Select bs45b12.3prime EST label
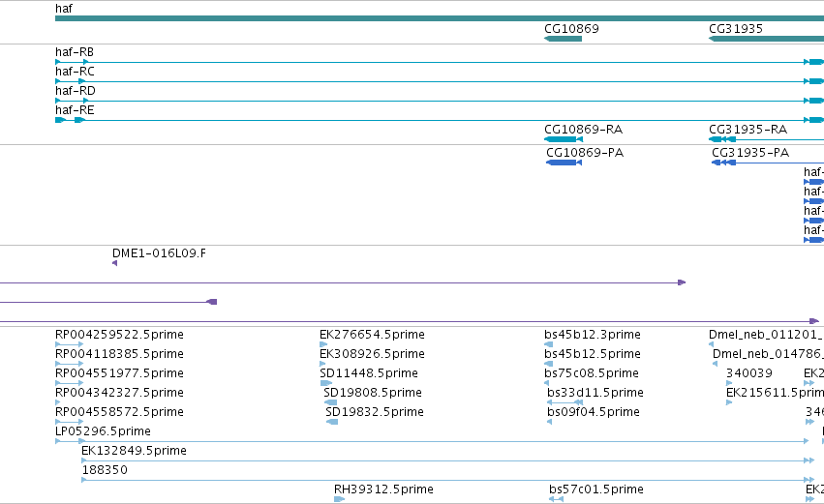Screen dimensions: 824x504 tap(593, 335)
